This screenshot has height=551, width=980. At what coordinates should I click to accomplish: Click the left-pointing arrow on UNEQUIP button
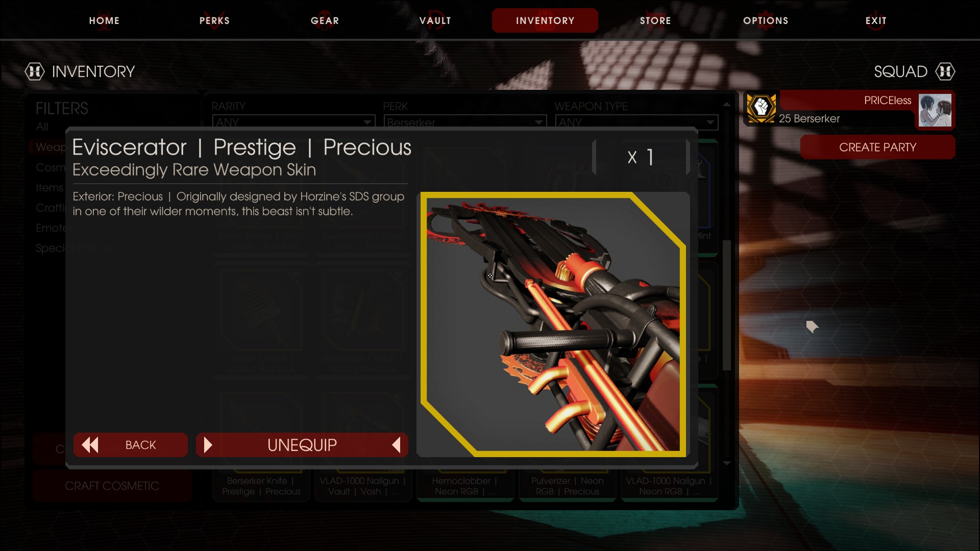[396, 445]
